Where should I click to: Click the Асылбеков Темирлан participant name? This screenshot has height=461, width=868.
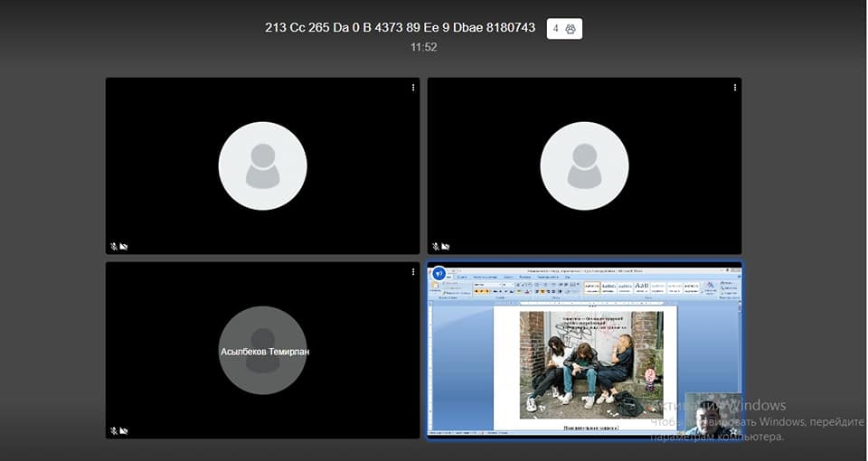[x=263, y=351]
